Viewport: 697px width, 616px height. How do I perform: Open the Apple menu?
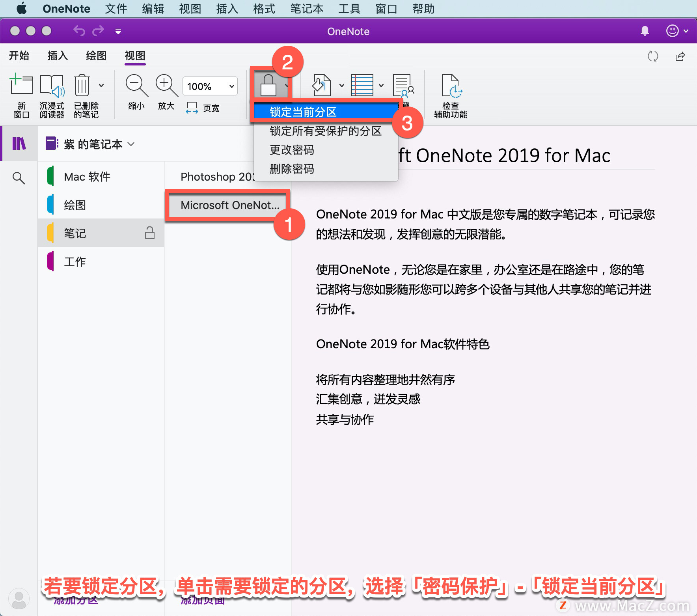pyautogui.click(x=22, y=8)
